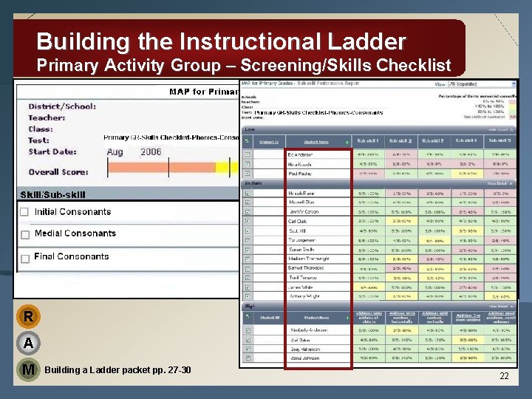Collapse Low section with Hide Detail

501,129
